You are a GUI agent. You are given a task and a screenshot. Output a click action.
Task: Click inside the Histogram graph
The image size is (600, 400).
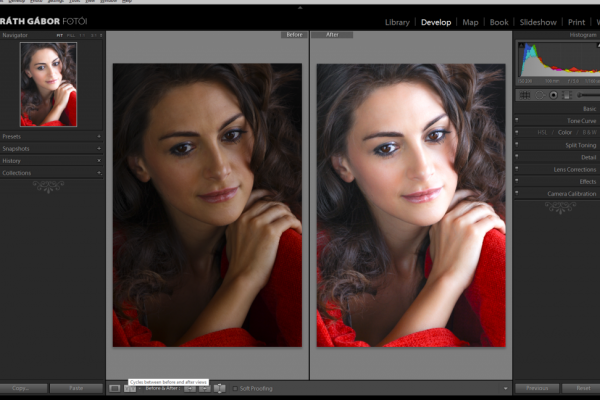point(559,59)
